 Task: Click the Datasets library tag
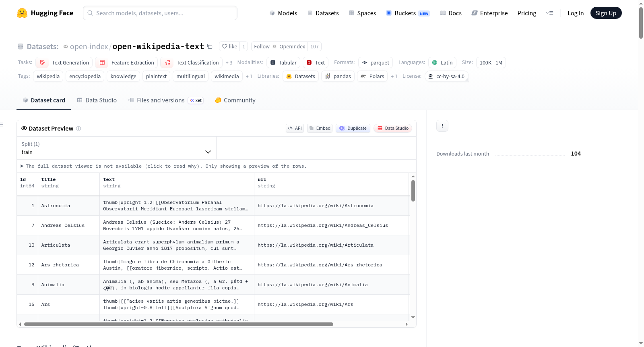pos(301,76)
